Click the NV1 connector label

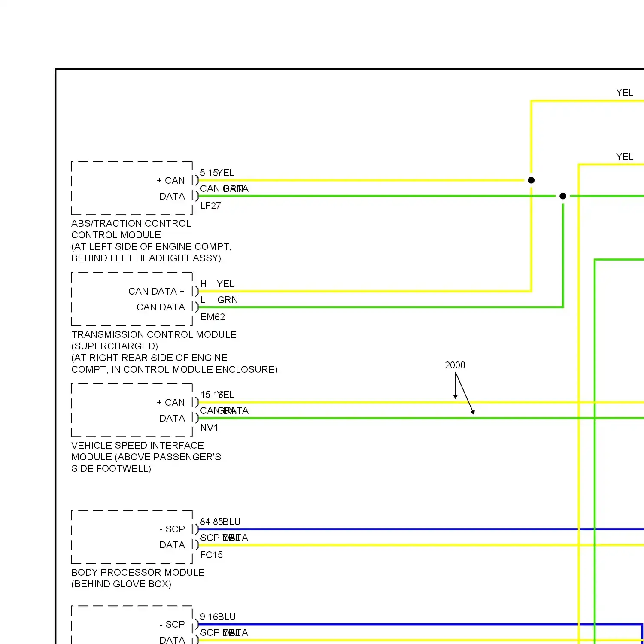[209, 428]
